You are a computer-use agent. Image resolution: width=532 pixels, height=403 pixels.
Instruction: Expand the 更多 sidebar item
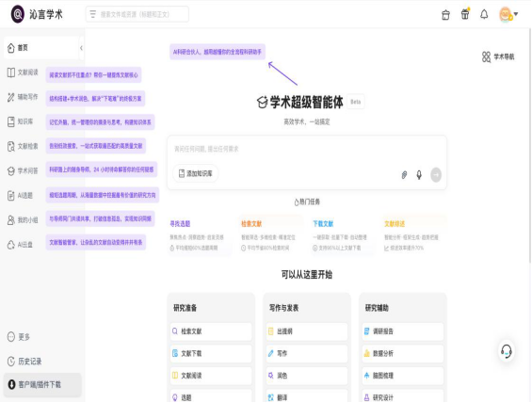point(19,337)
